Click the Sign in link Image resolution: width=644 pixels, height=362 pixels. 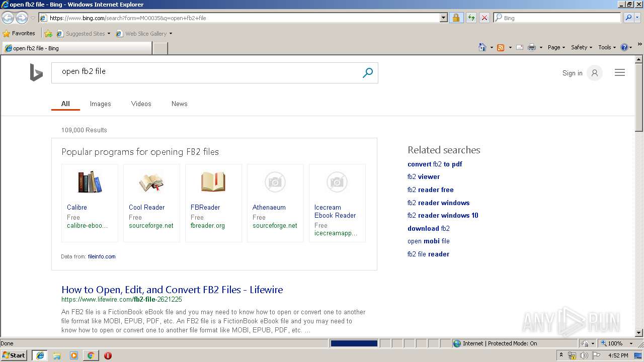pyautogui.click(x=572, y=73)
